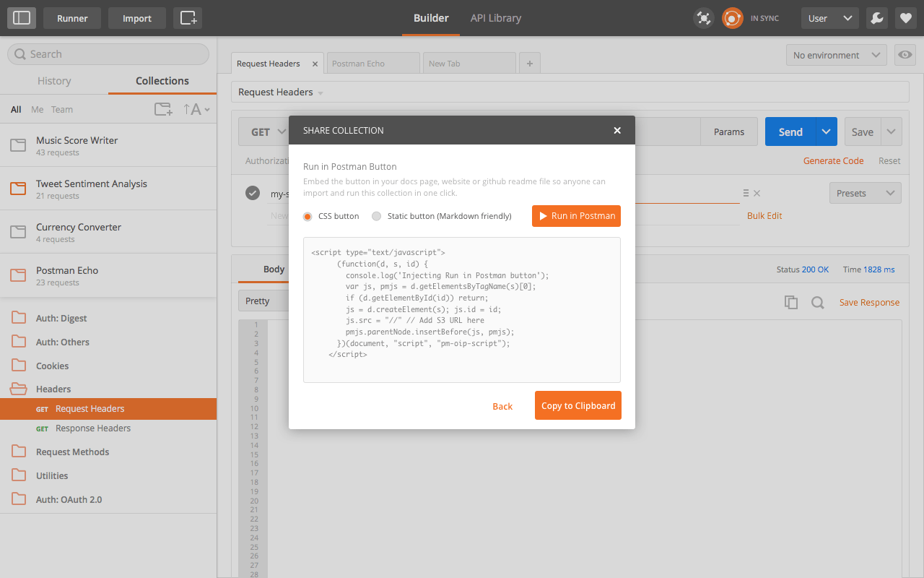This screenshot has height=578, width=924.
Task: Switch to the History tab
Action: [x=54, y=81]
